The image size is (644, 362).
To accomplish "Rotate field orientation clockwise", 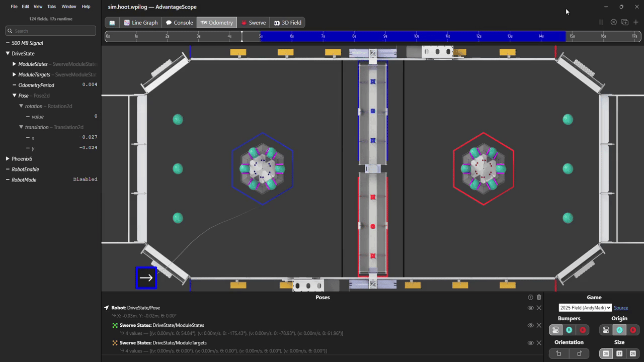I will [579, 353].
